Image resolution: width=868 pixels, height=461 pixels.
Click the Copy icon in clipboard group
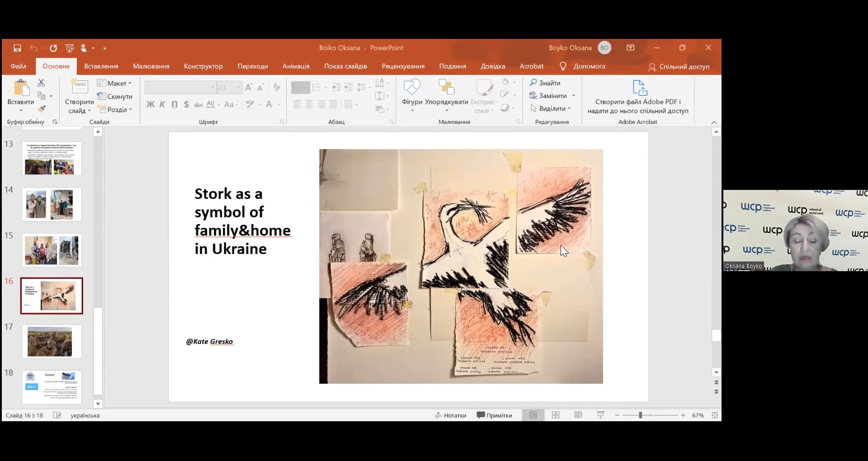pyautogui.click(x=42, y=96)
